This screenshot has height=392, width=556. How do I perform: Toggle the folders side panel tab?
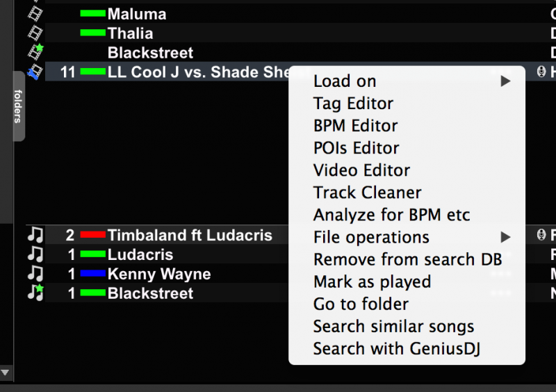click(x=19, y=106)
